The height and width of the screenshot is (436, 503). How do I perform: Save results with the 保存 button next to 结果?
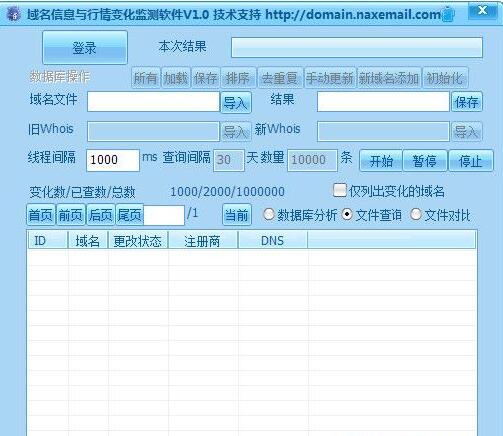[467, 102]
